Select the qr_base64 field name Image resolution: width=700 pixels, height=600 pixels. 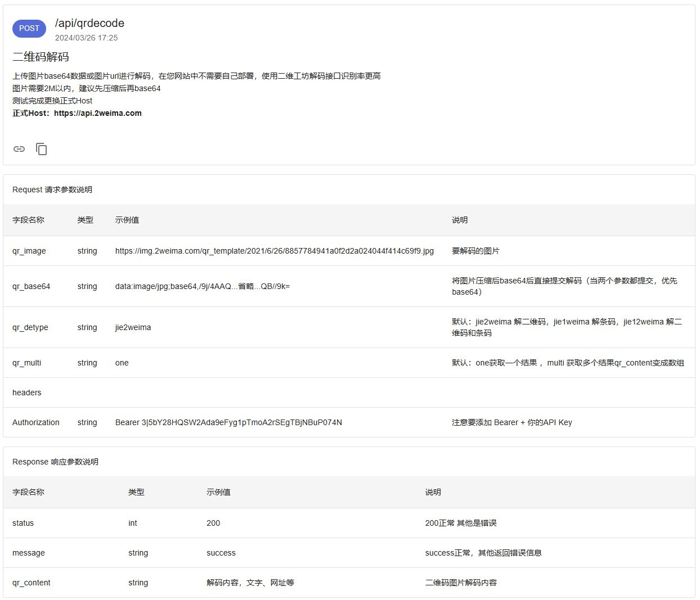31,286
